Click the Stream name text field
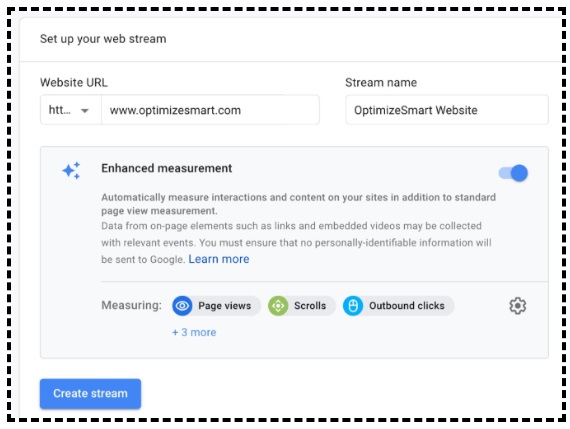 (447, 110)
